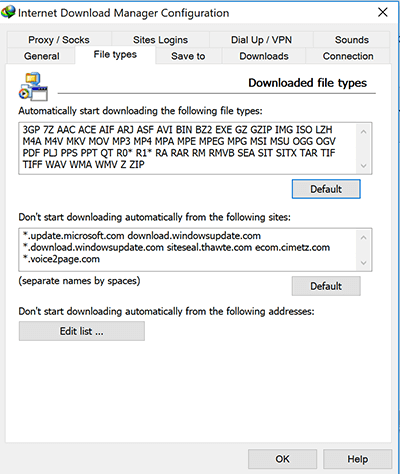This screenshot has height=474, width=400.
Task: Open the Connection tab
Action: click(x=348, y=56)
